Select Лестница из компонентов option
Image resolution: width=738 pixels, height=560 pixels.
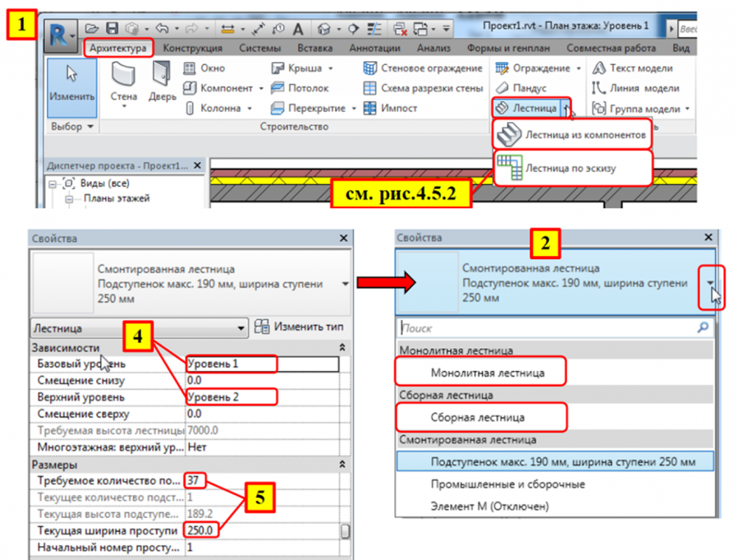coord(573,135)
